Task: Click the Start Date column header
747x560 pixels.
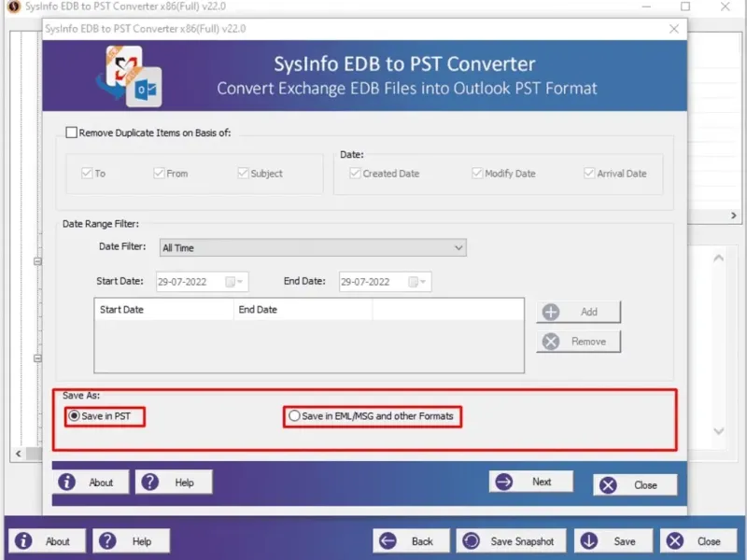Action: [x=164, y=310]
